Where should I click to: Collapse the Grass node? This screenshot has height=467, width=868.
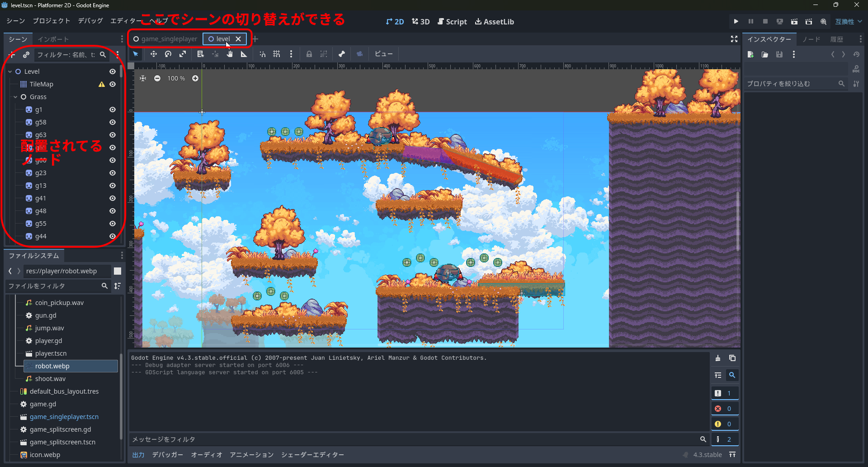click(15, 97)
